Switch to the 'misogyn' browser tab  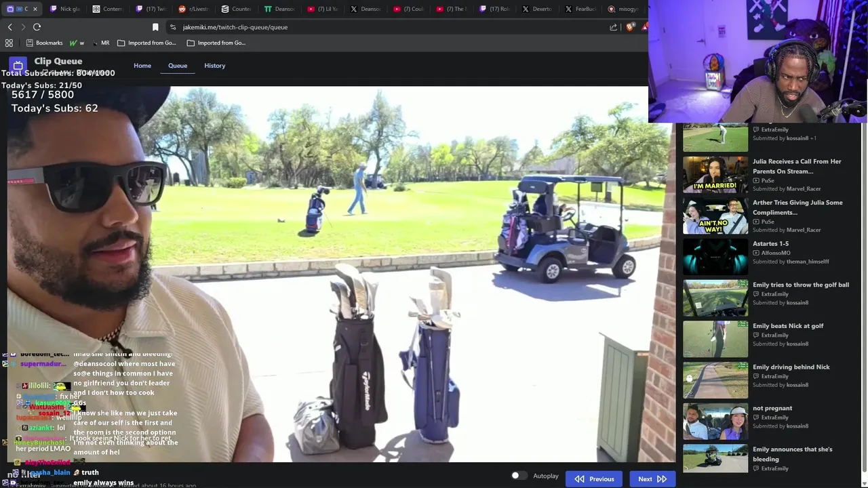625,9
